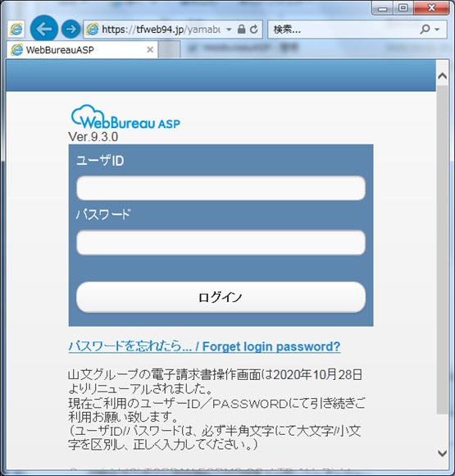Click the Ver.9.3.0 version text
Screen dimensions: 455x476
[93, 137]
